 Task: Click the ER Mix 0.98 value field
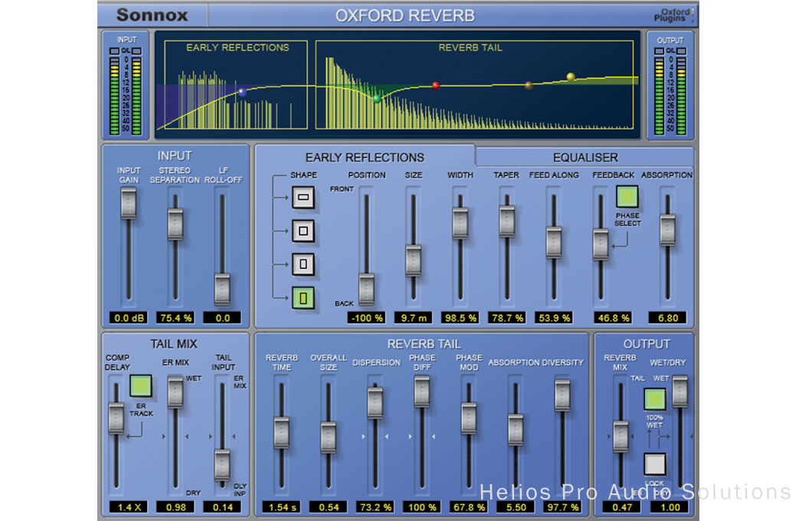[x=175, y=507]
